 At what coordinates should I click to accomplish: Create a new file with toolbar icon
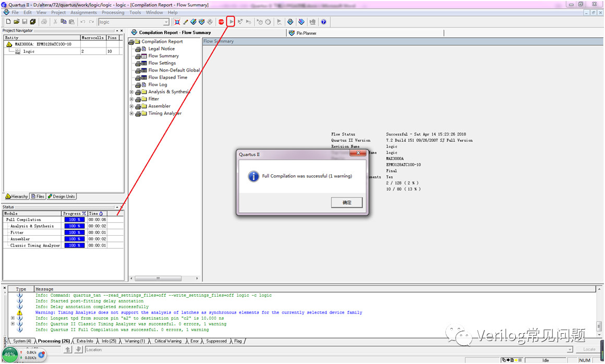(8, 22)
